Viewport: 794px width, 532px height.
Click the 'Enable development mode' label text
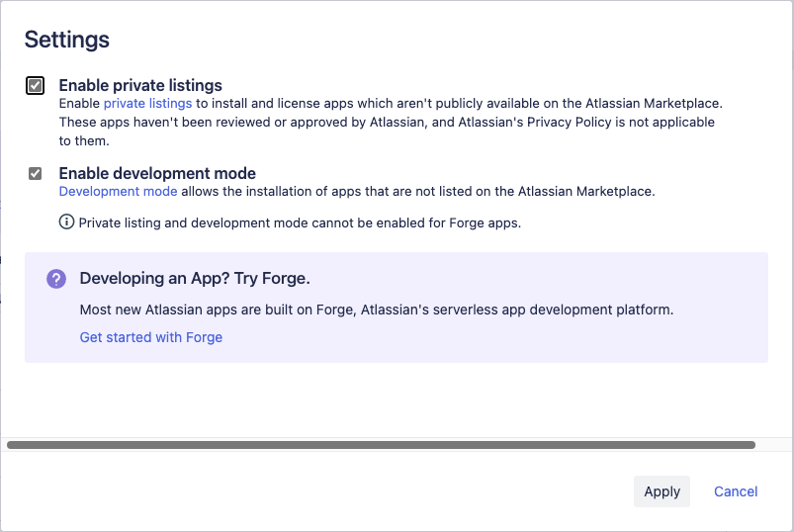click(x=157, y=173)
